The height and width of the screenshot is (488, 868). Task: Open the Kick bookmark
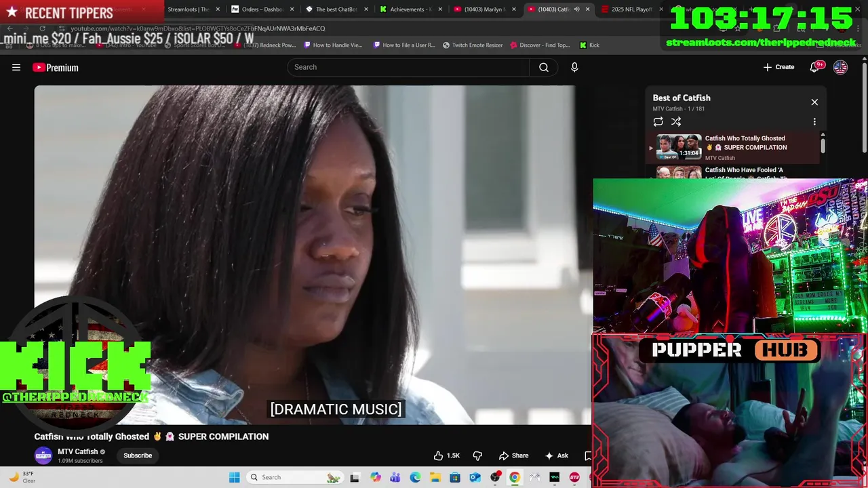589,45
